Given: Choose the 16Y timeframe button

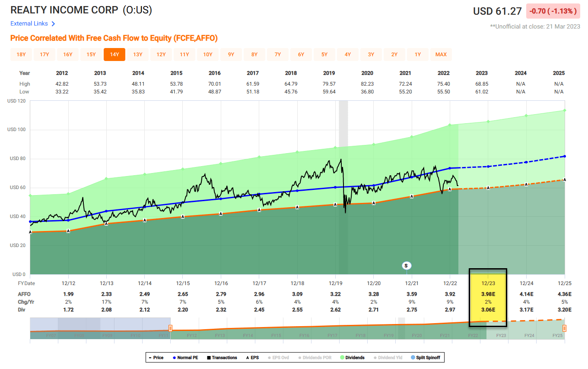Looking at the screenshot, I should tap(68, 55).
